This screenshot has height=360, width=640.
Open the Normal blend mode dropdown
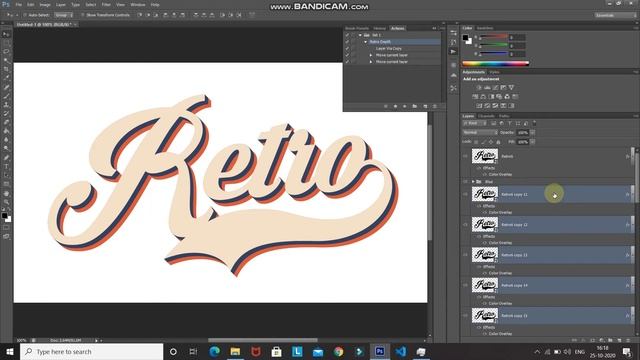click(480, 133)
